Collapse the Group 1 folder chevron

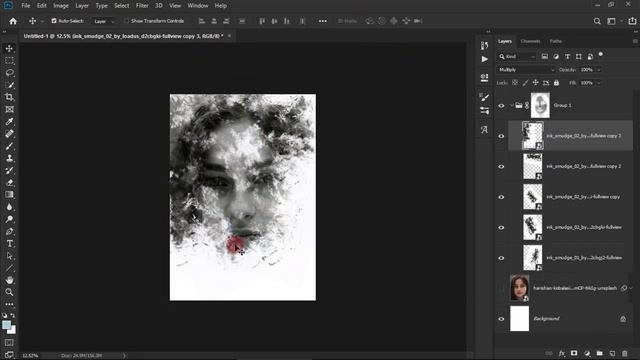511,105
